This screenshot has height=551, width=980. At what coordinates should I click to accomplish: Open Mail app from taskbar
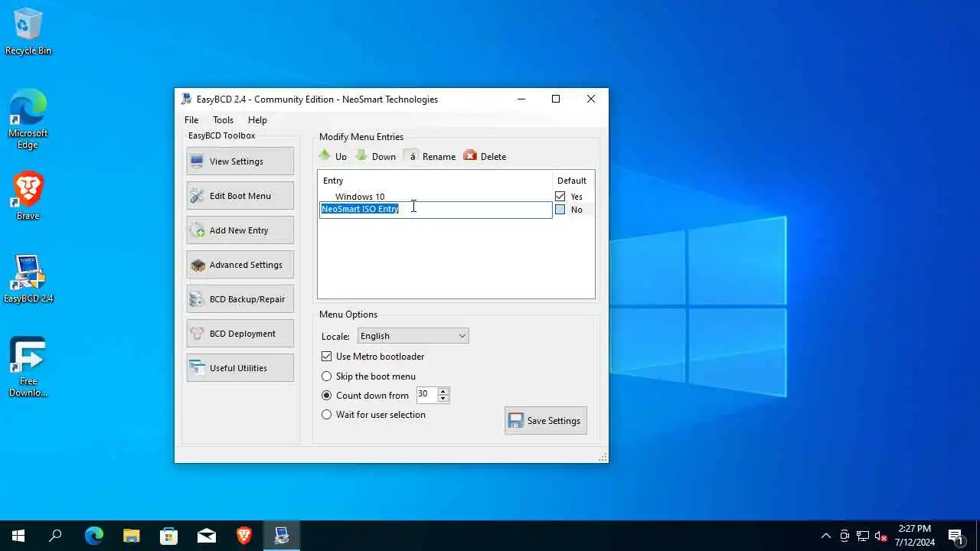click(x=206, y=536)
